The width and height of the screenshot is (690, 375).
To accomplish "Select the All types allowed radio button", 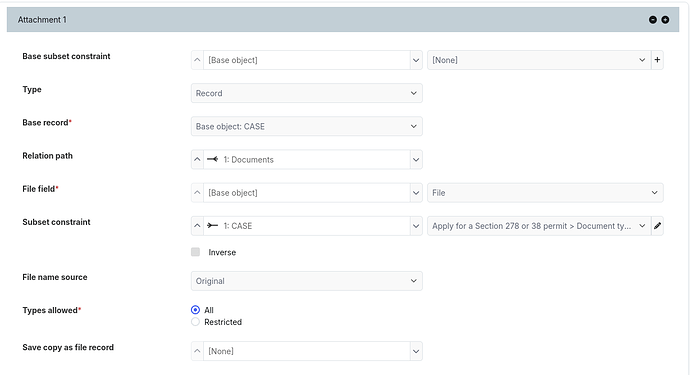I will [x=195, y=310].
